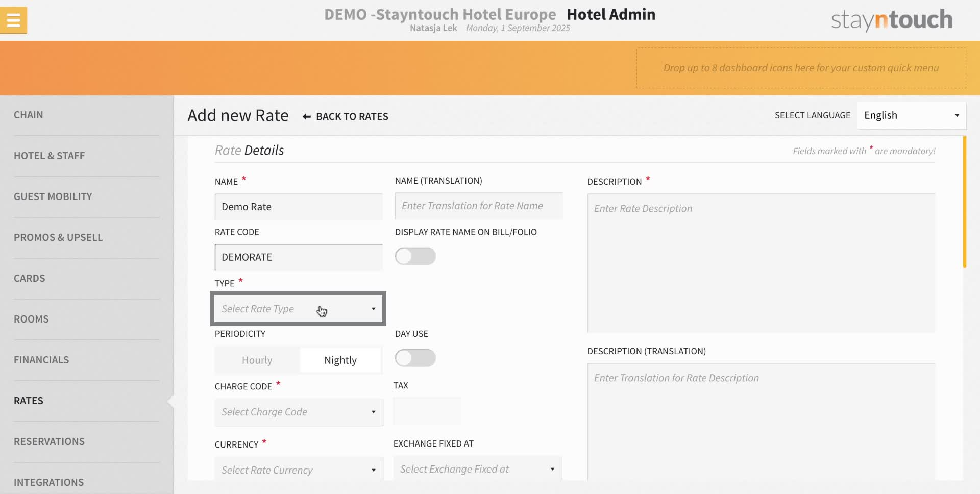Screen dimensions: 980x494
Task: Click the vertical scrollbar of the form
Action: click(x=964, y=202)
